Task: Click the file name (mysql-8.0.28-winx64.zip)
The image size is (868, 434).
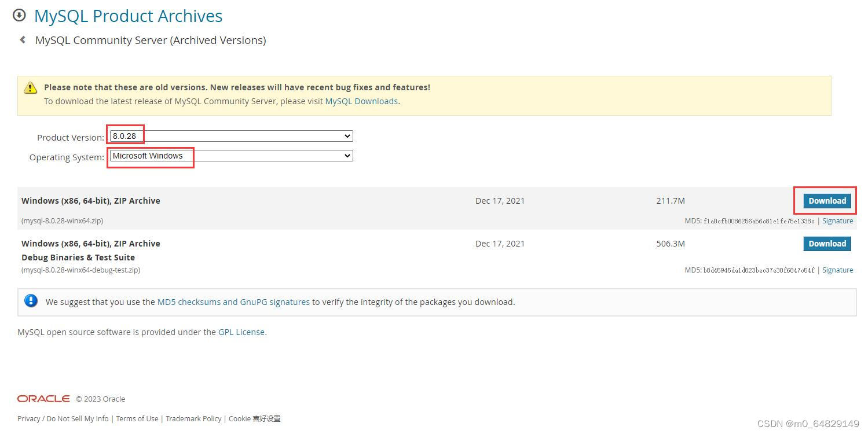Action: point(63,221)
